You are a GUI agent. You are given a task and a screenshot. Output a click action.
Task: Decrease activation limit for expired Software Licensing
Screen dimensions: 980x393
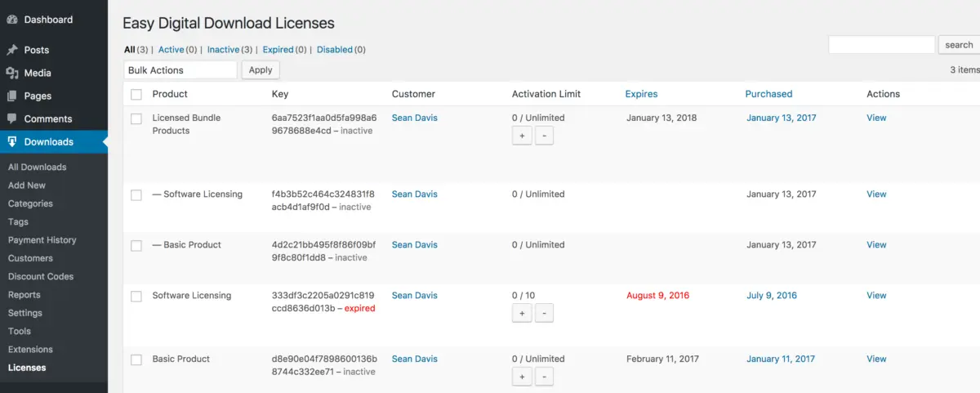(544, 313)
